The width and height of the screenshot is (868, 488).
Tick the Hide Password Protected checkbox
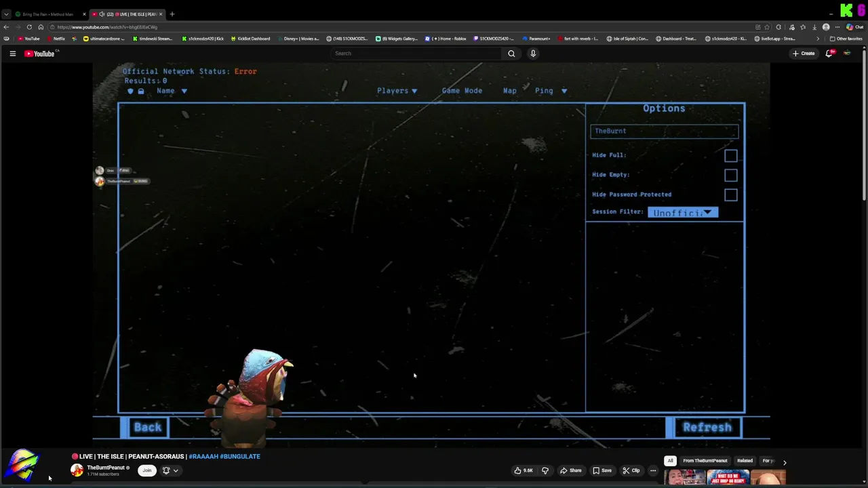click(730, 195)
